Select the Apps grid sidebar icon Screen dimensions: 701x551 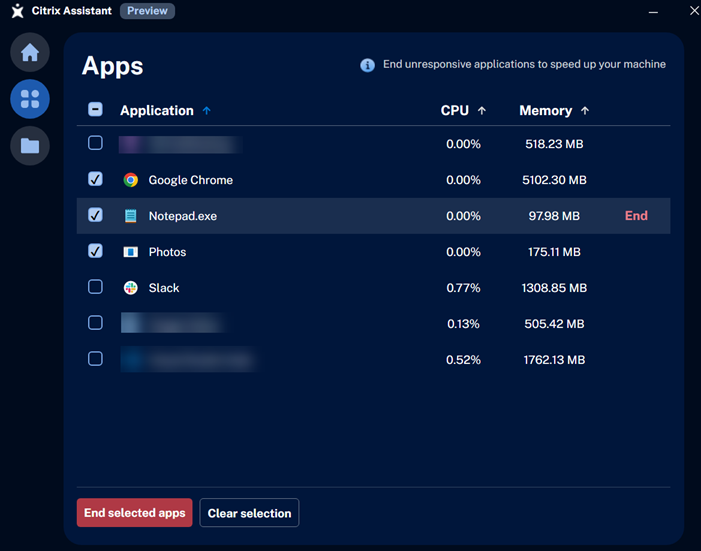(30, 99)
